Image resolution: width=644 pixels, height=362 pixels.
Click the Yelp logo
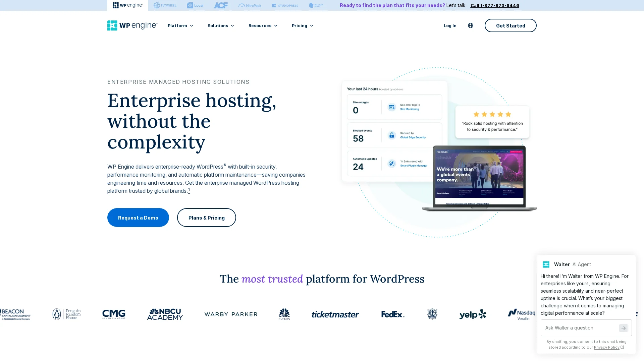(473, 314)
